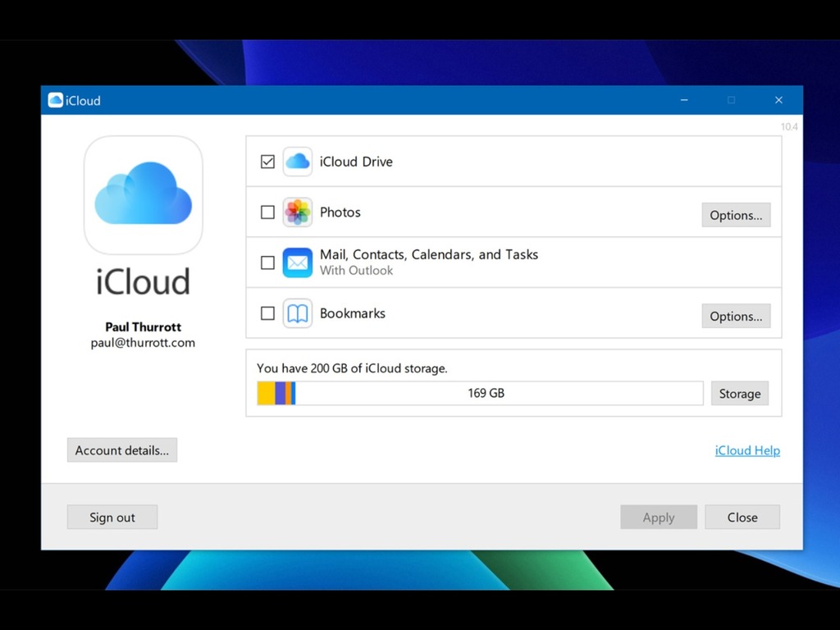Click the Photos flower icon

tap(297, 212)
